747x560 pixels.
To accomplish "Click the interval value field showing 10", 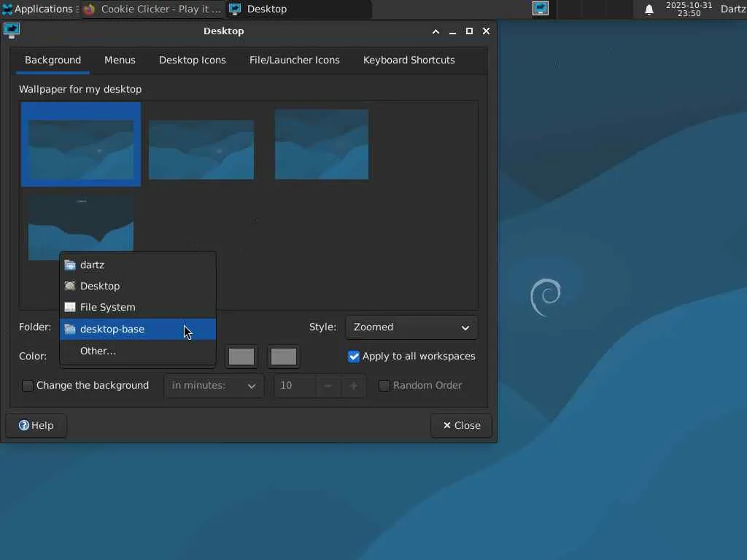I will pyautogui.click(x=295, y=386).
